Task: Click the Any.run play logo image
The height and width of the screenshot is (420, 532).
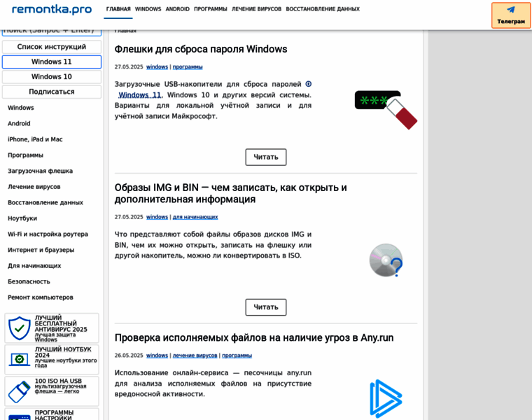Action: pyautogui.click(x=386, y=398)
